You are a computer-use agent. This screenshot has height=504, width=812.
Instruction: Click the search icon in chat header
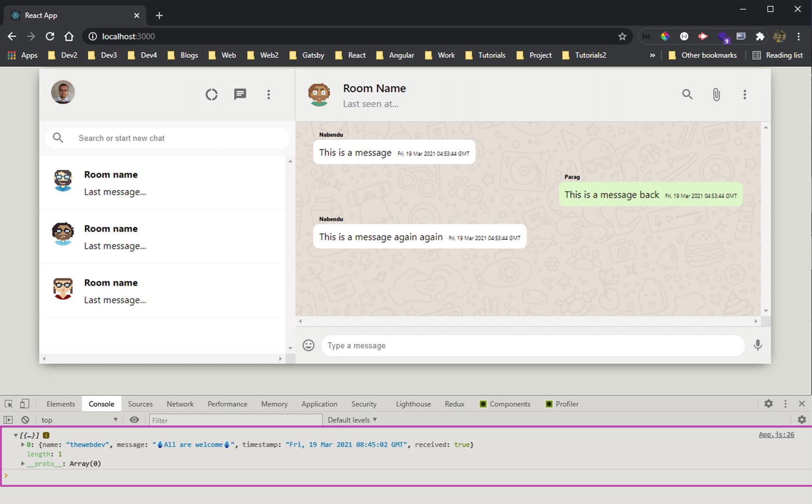[687, 94]
